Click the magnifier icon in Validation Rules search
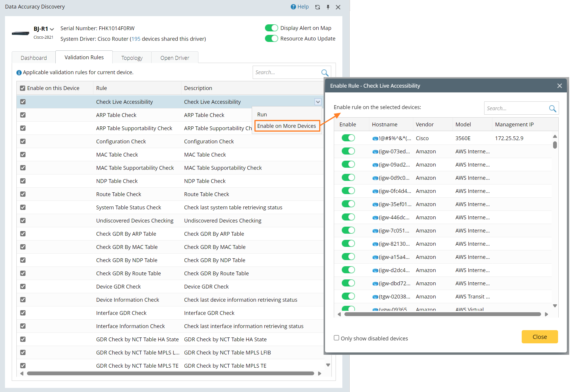 (x=325, y=72)
